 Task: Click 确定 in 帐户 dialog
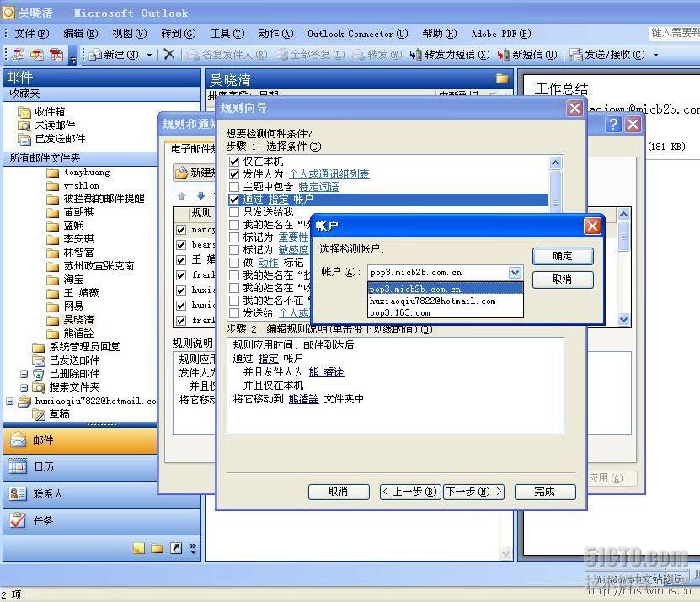click(563, 256)
